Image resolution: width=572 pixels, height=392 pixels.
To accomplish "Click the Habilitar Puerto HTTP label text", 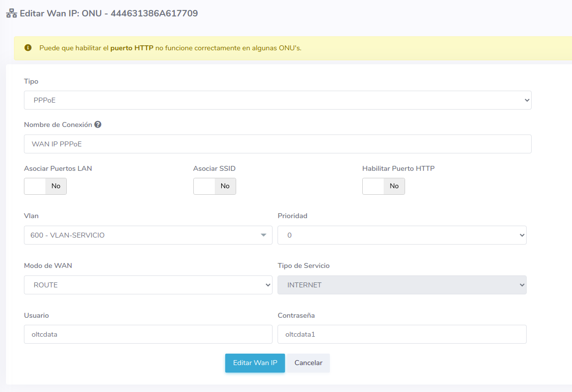I will (398, 168).
